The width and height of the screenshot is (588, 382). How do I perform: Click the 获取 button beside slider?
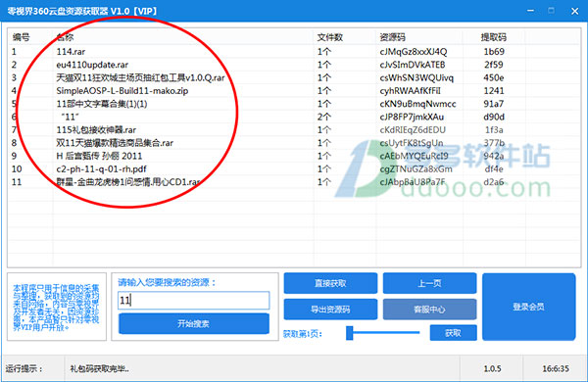(x=453, y=333)
